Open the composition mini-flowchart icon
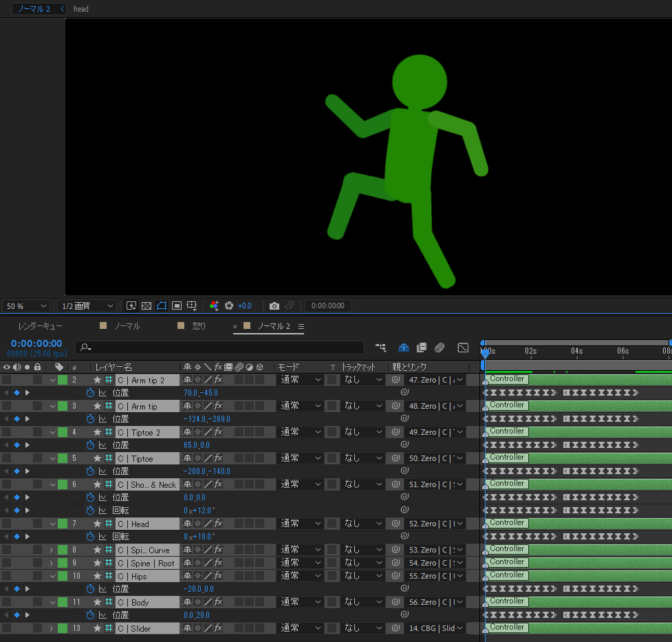This screenshot has width=672, height=642. click(x=380, y=347)
